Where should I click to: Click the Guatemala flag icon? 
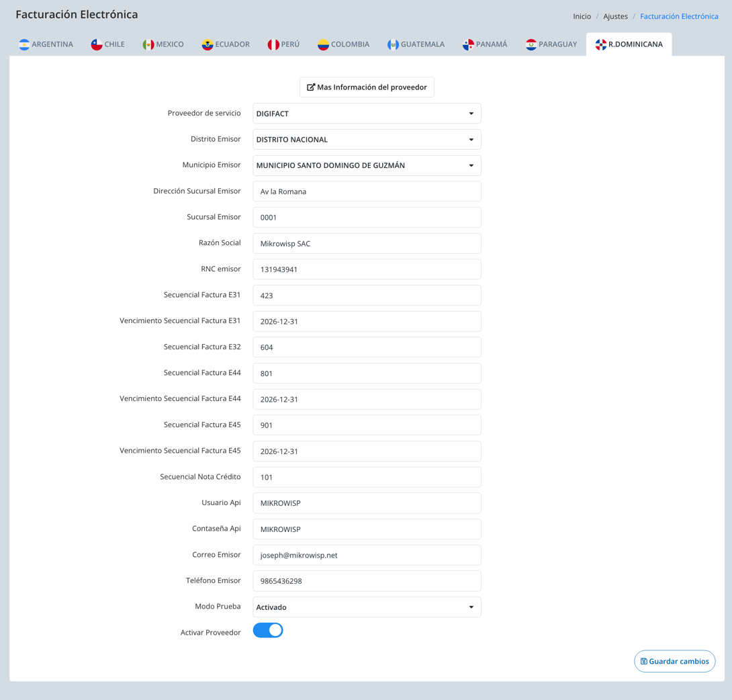[x=393, y=44]
